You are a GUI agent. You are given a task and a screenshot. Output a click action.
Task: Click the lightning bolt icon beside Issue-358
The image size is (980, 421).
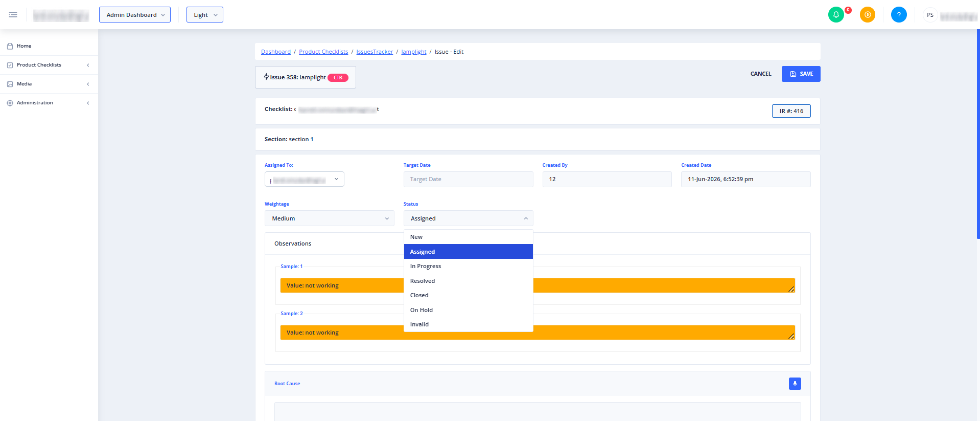pyautogui.click(x=266, y=77)
